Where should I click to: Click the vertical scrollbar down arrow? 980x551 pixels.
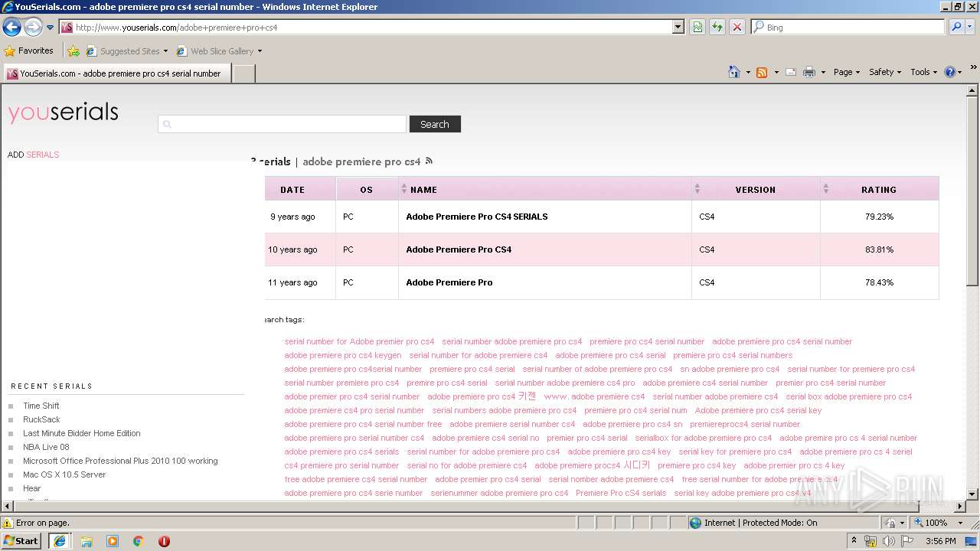click(972, 494)
